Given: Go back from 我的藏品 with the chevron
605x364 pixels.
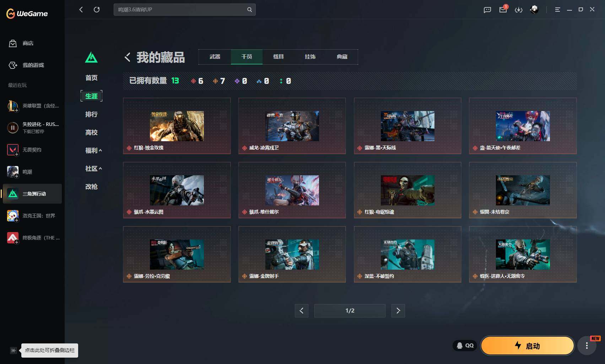Looking at the screenshot, I should point(128,57).
